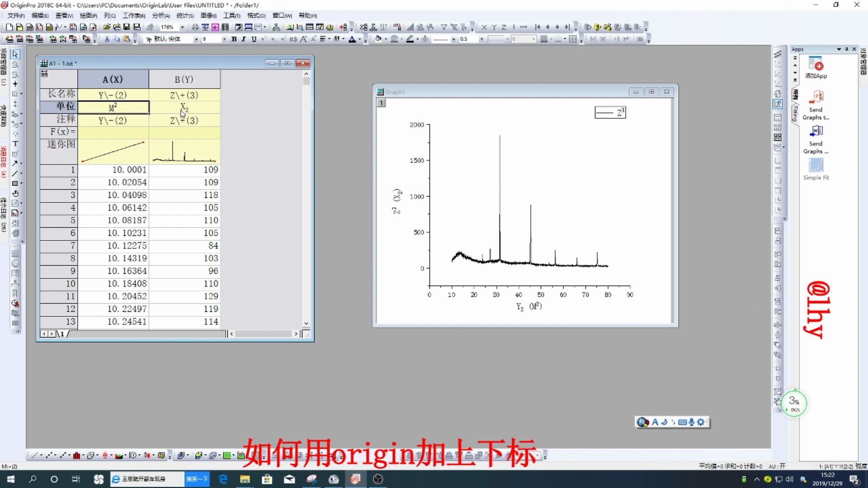Click the layer 1 indicator in Graph1
The image size is (868, 488).
coord(382,103)
